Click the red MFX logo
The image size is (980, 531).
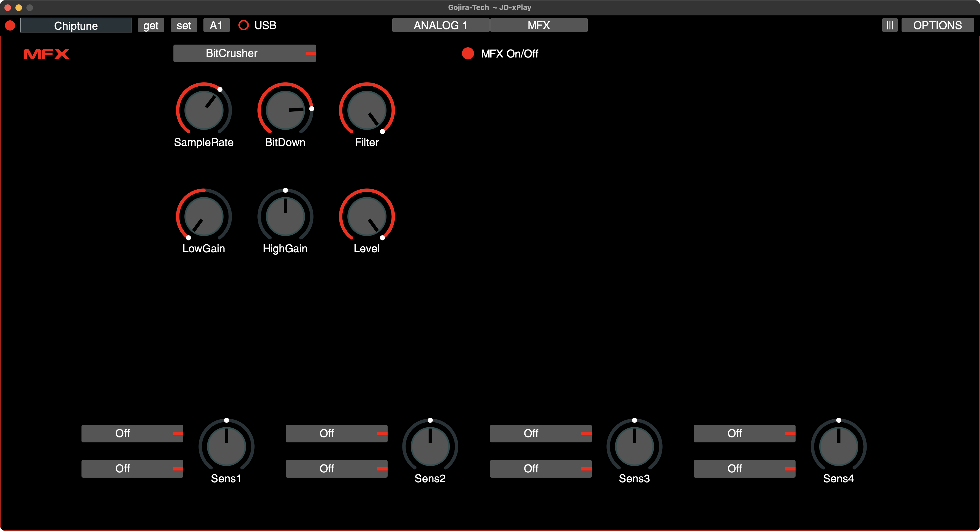pyautogui.click(x=47, y=54)
